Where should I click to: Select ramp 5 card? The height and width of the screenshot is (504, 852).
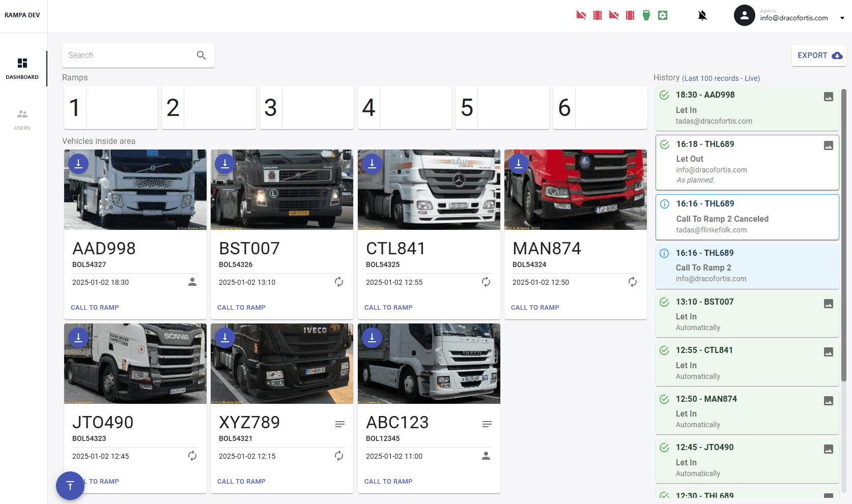point(502,107)
